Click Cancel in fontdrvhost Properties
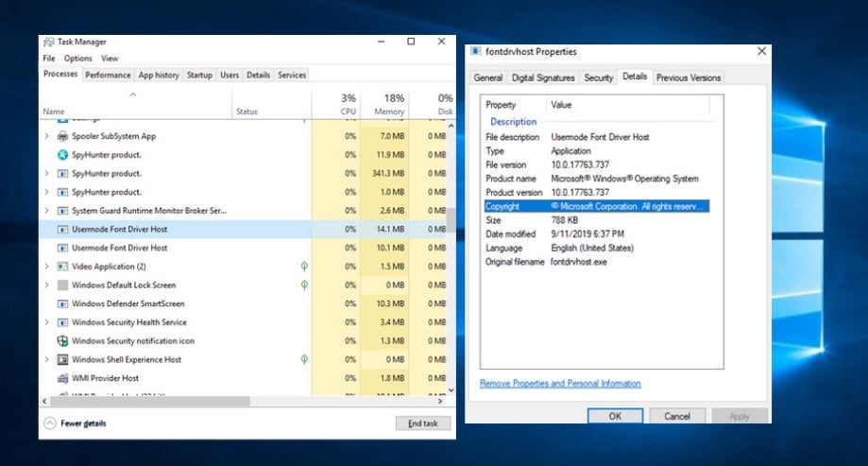 (x=677, y=416)
